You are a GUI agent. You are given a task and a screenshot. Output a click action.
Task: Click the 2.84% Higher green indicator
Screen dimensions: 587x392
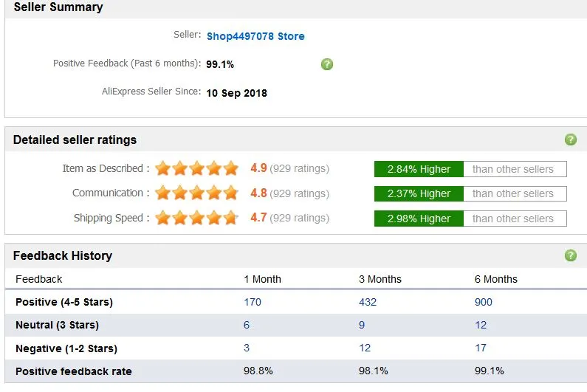point(419,169)
